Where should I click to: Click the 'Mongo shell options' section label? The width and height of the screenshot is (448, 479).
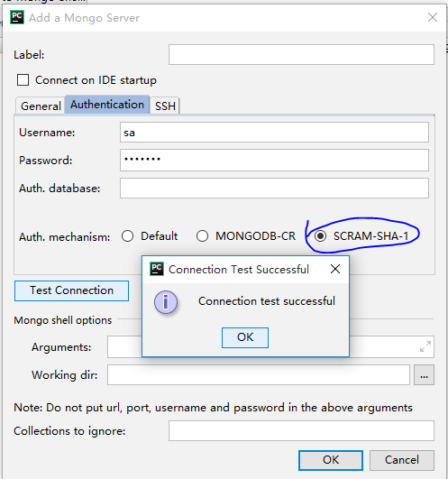tap(62, 320)
